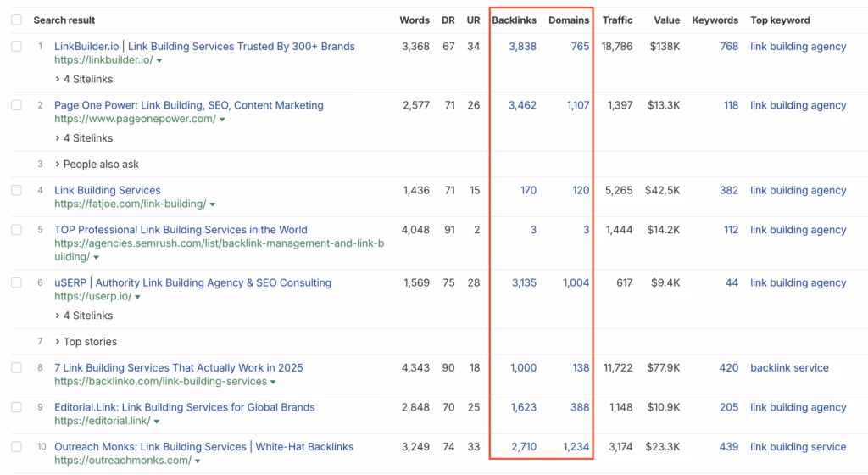This screenshot has width=868, height=475.
Task: Open keywords count 768 for LinkBuilder.io
Action: [729, 47]
